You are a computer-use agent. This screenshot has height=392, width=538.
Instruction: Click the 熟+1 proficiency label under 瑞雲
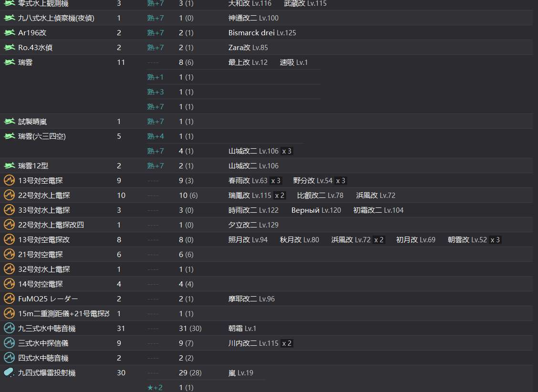tap(155, 77)
